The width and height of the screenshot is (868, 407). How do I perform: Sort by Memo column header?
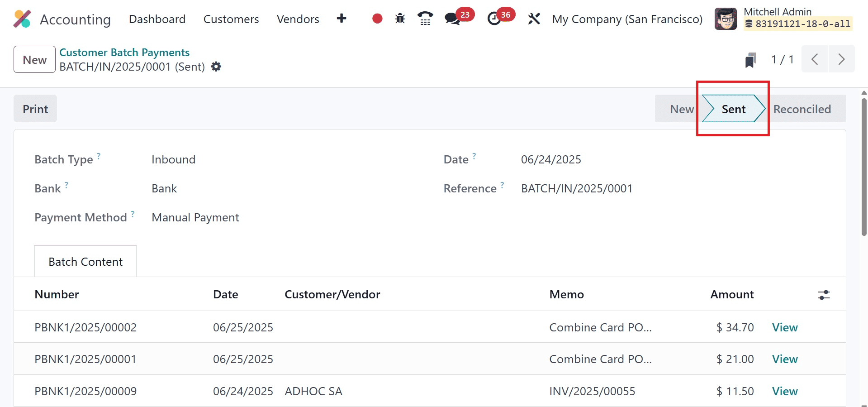tap(567, 294)
